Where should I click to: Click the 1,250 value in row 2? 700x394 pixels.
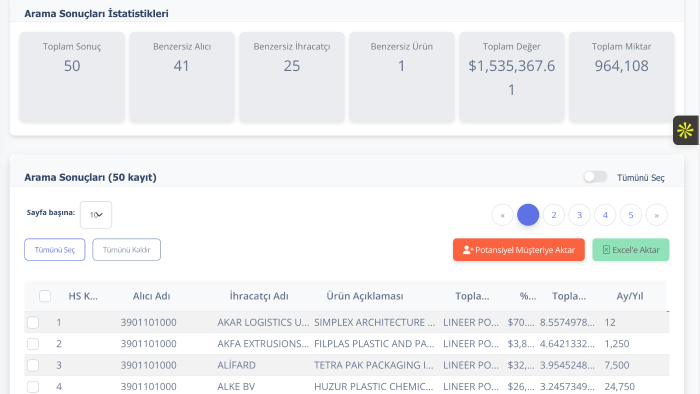point(617,344)
